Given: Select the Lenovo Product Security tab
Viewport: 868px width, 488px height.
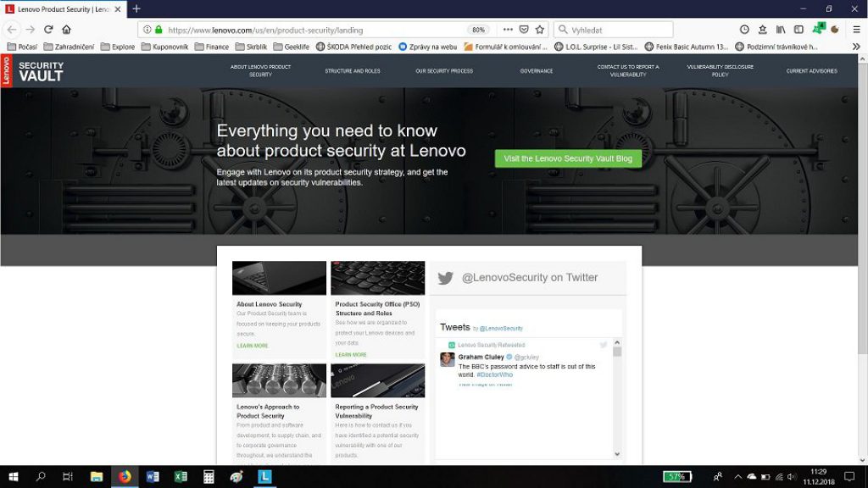Looking at the screenshot, I should coord(63,9).
